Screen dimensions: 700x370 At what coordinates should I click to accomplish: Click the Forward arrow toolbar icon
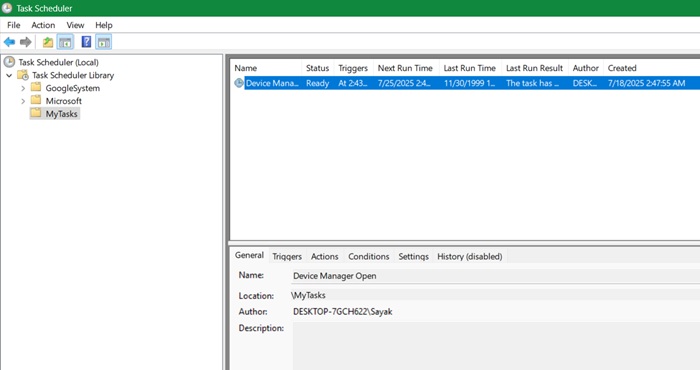(x=26, y=42)
